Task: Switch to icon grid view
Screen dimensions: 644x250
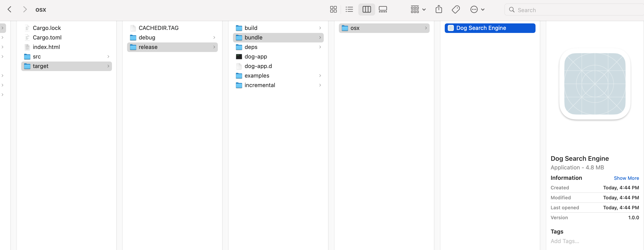Action: pyautogui.click(x=333, y=10)
